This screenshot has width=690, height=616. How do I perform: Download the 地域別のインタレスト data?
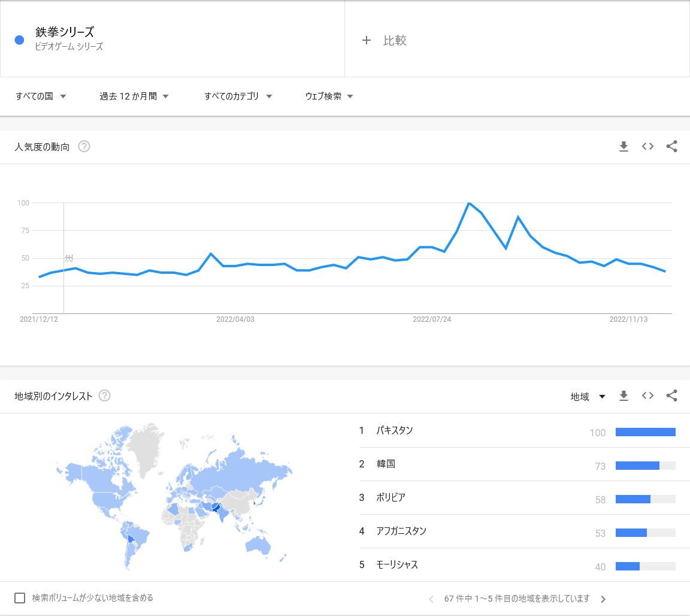point(624,396)
